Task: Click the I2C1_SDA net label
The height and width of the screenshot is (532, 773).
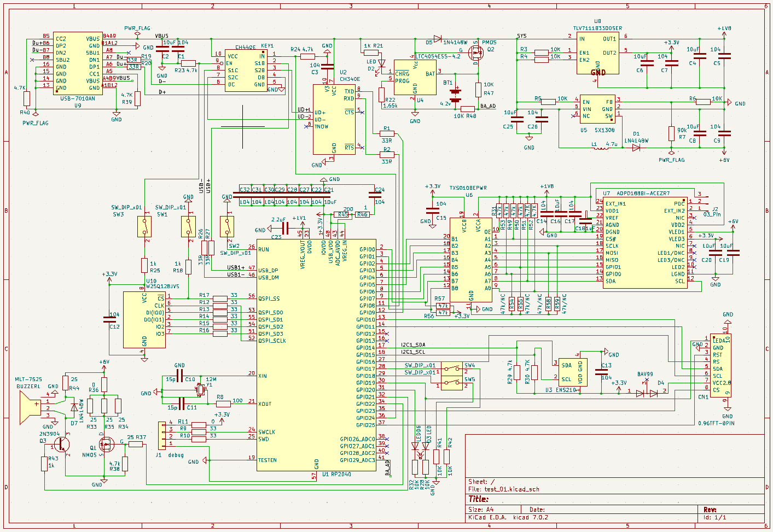Action: 412,345
